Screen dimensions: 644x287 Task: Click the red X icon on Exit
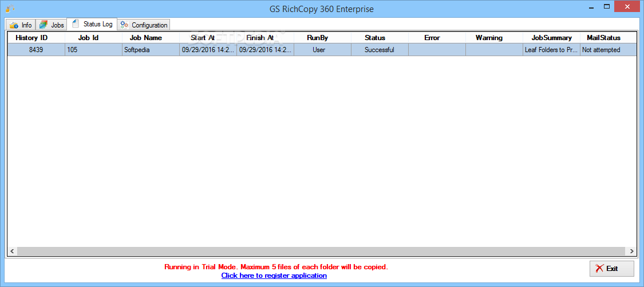[600, 269]
